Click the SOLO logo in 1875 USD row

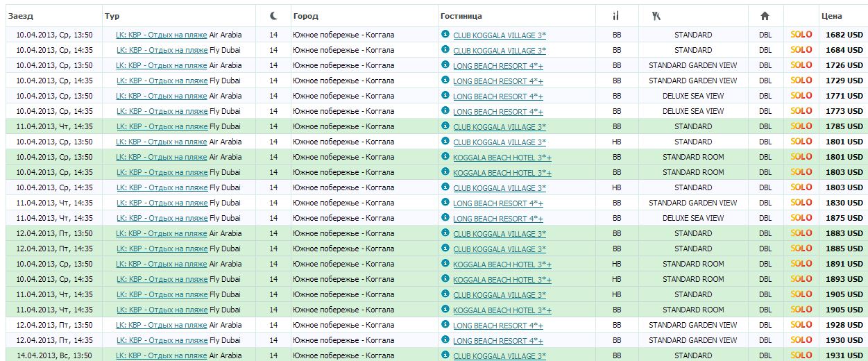pyautogui.click(x=801, y=218)
